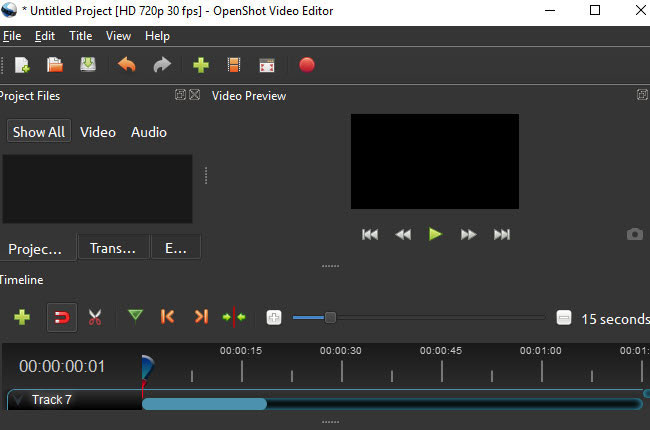650x430 pixels.
Task: Export video with red record button
Action: 307,65
